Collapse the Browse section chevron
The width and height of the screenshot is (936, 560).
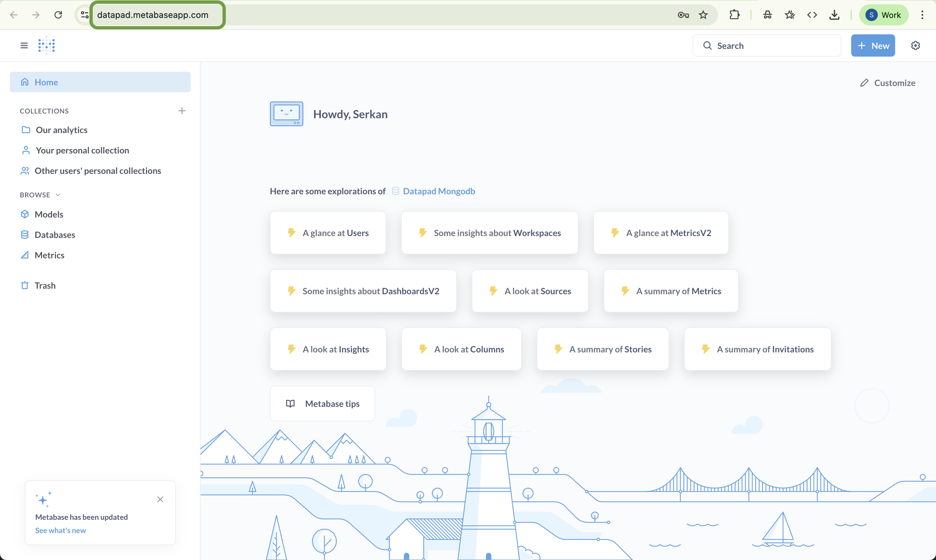[58, 195]
